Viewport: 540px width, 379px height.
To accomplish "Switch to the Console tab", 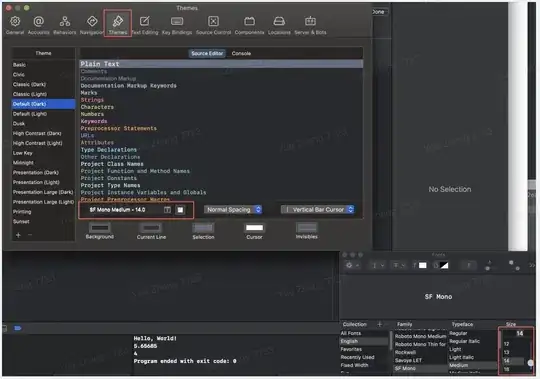I will 241,53.
